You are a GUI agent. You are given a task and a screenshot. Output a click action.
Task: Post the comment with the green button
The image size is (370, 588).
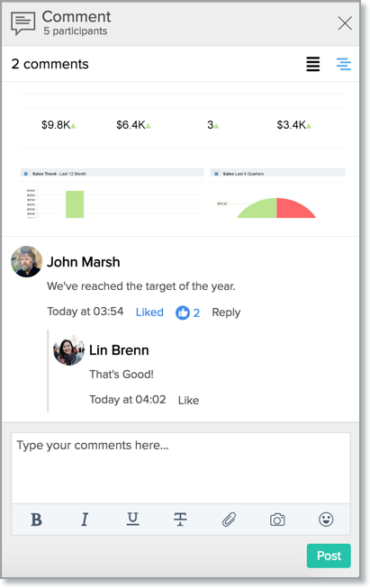click(x=329, y=556)
